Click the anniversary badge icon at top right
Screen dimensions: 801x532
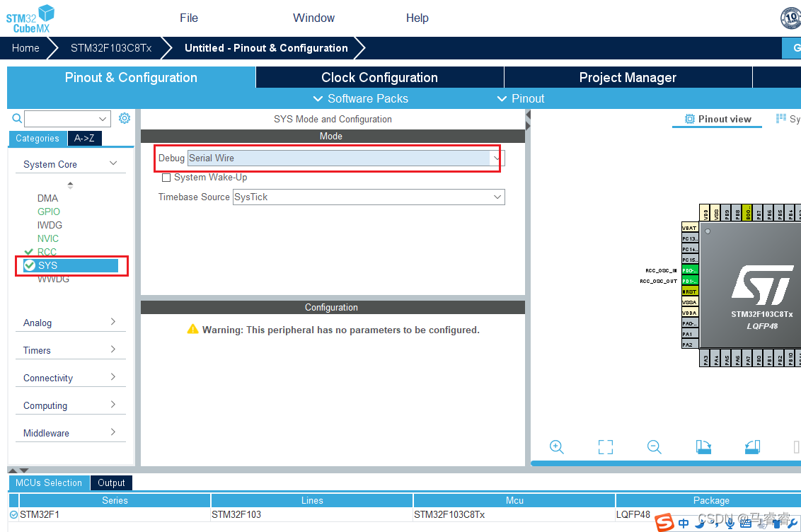790,18
